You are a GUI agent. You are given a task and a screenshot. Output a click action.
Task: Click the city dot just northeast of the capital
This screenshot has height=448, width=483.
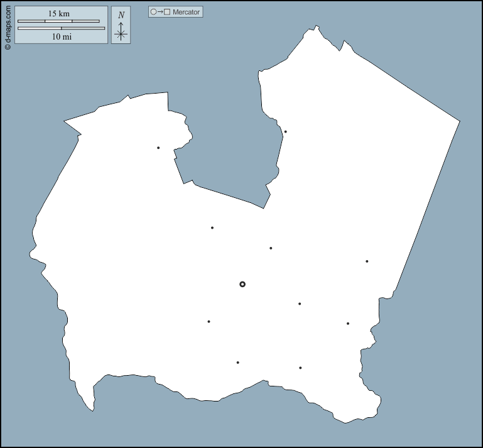271,248
